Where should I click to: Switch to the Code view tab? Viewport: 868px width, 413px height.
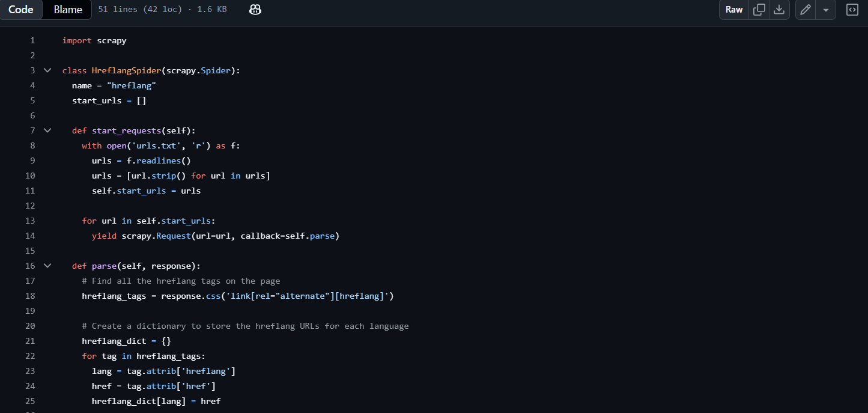[x=21, y=10]
